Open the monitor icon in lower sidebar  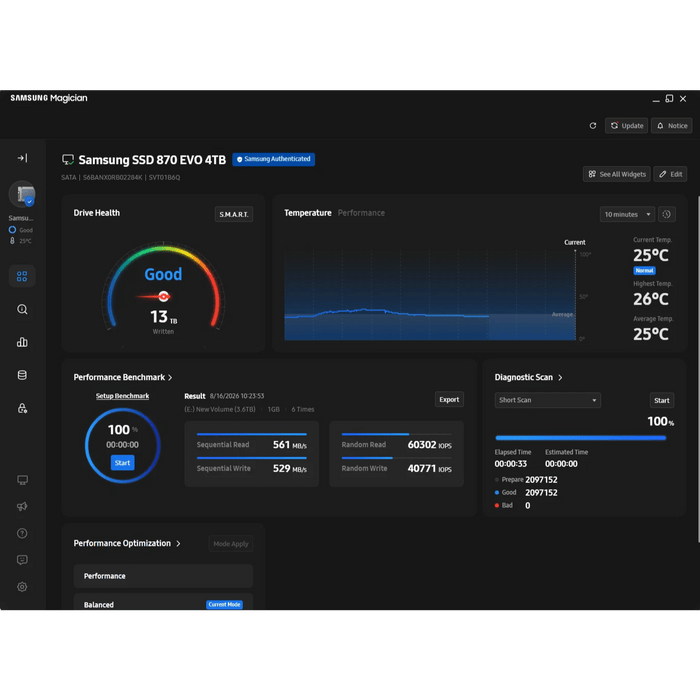22,480
